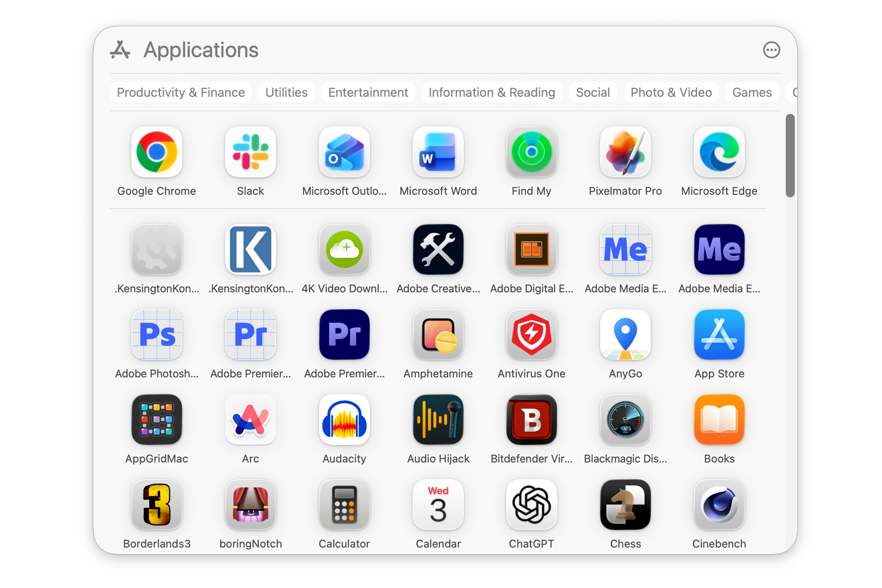The image size is (882, 588).
Task: Launch Amphetamine
Action: tap(438, 334)
